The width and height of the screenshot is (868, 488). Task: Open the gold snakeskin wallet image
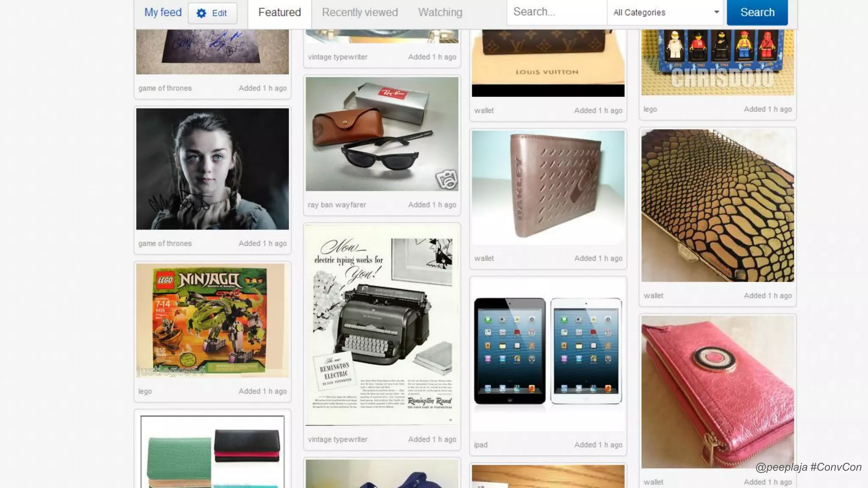(718, 206)
